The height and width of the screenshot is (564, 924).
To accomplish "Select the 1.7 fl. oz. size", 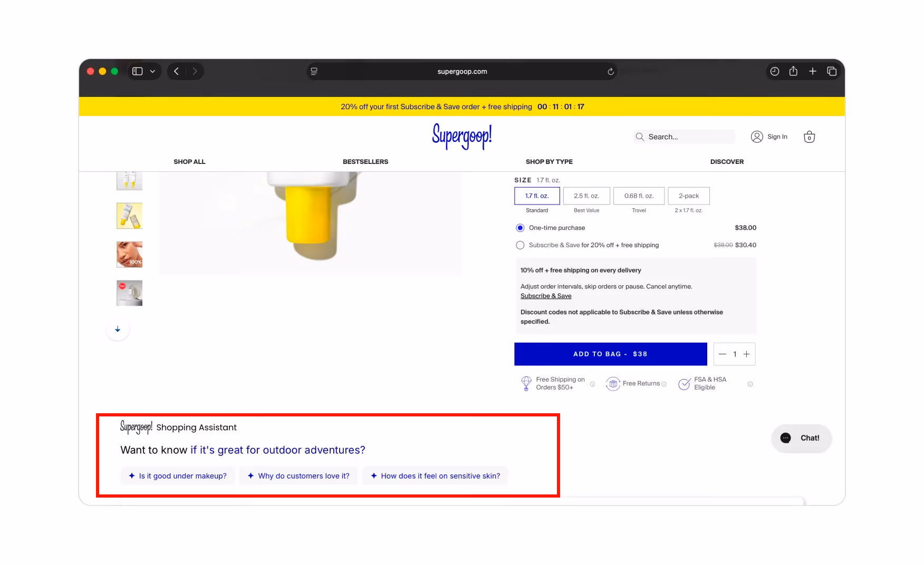I will point(537,196).
